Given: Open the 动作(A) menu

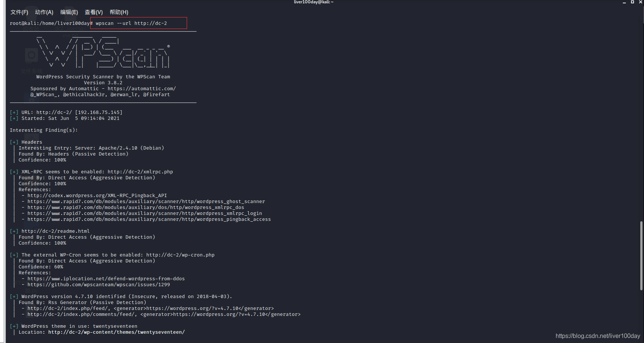Looking at the screenshot, I should 44,12.
